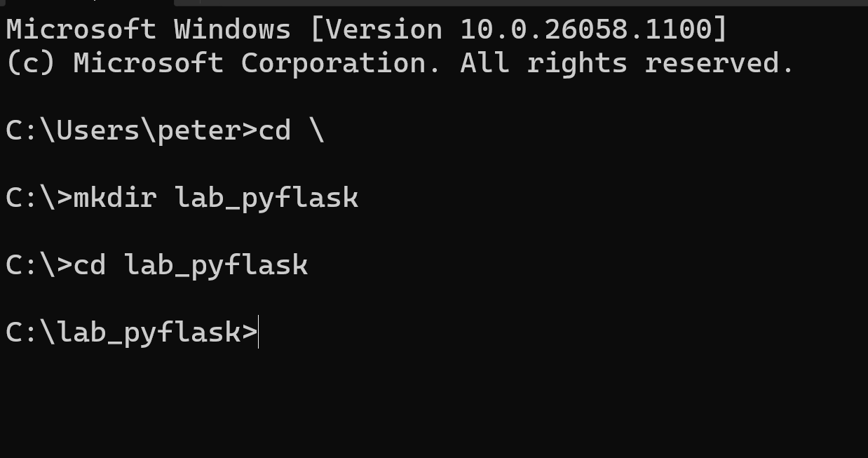This screenshot has height=458, width=868.
Task: Click the word 'mkdir' in the terminal
Action: 115,198
